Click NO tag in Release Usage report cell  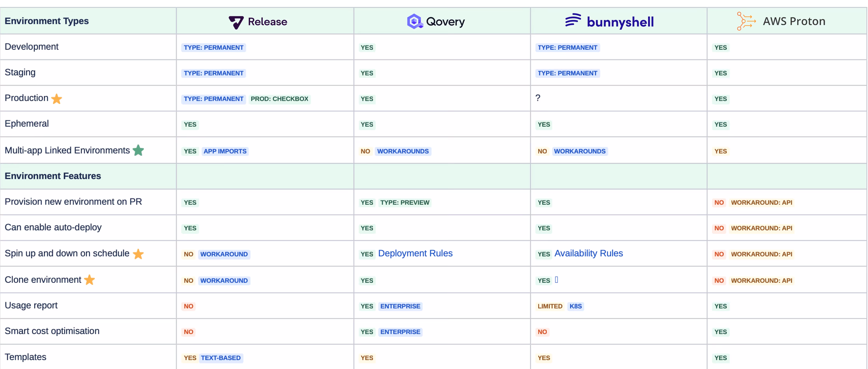[x=188, y=306]
